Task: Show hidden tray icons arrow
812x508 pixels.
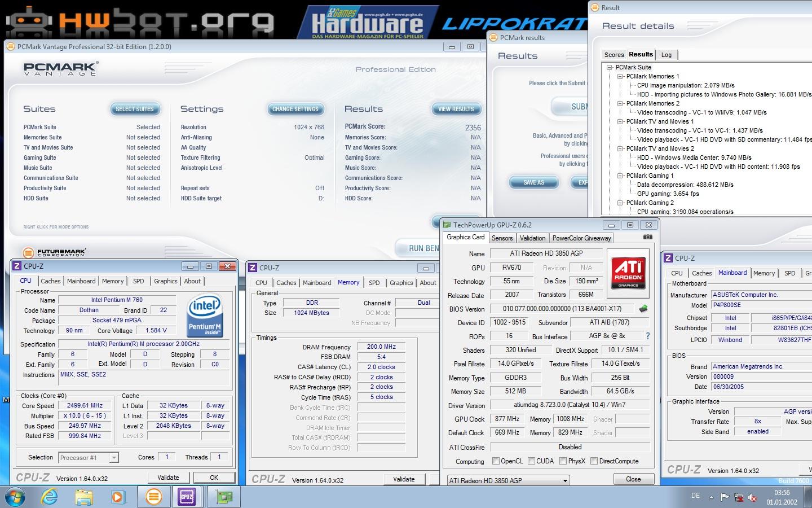Action: pyautogui.click(x=712, y=498)
